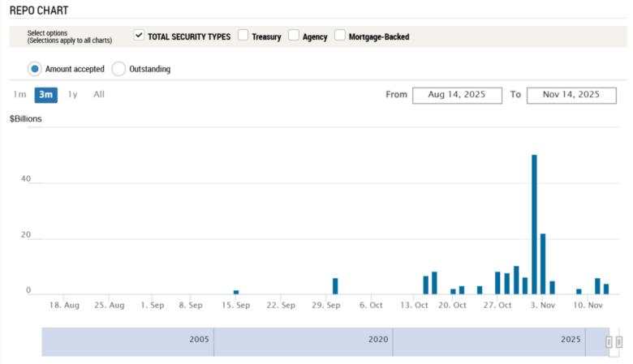Click the $Billions axis title
This screenshot has height=364, width=633.
click(x=26, y=119)
